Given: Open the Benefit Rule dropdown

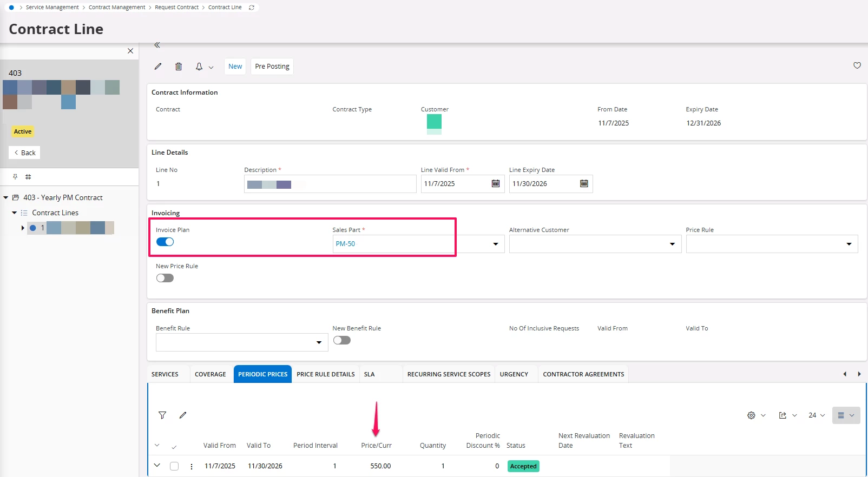Looking at the screenshot, I should [x=319, y=342].
